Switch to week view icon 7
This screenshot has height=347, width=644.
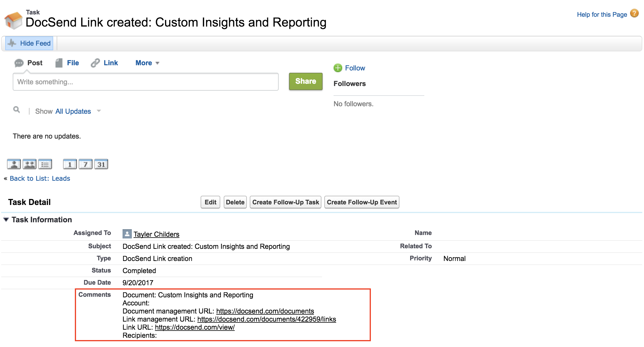click(x=86, y=164)
